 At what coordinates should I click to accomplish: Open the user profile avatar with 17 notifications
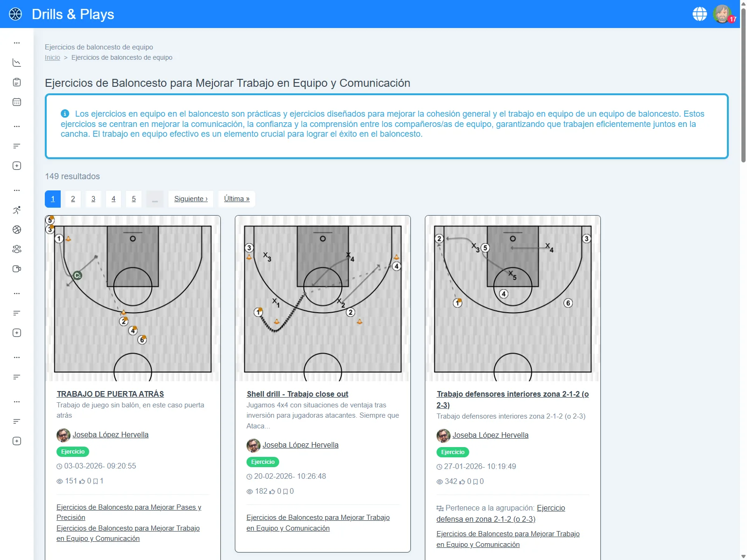(x=722, y=14)
